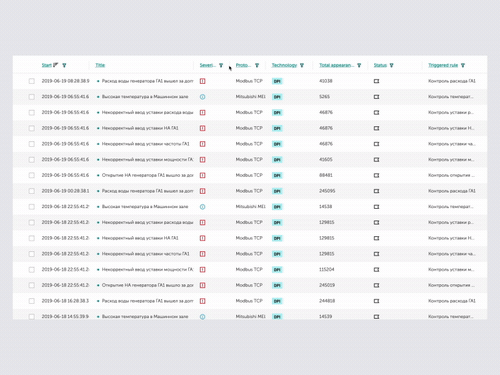
Task: Open the filter icon beside the Severity header
Action: [x=221, y=65]
